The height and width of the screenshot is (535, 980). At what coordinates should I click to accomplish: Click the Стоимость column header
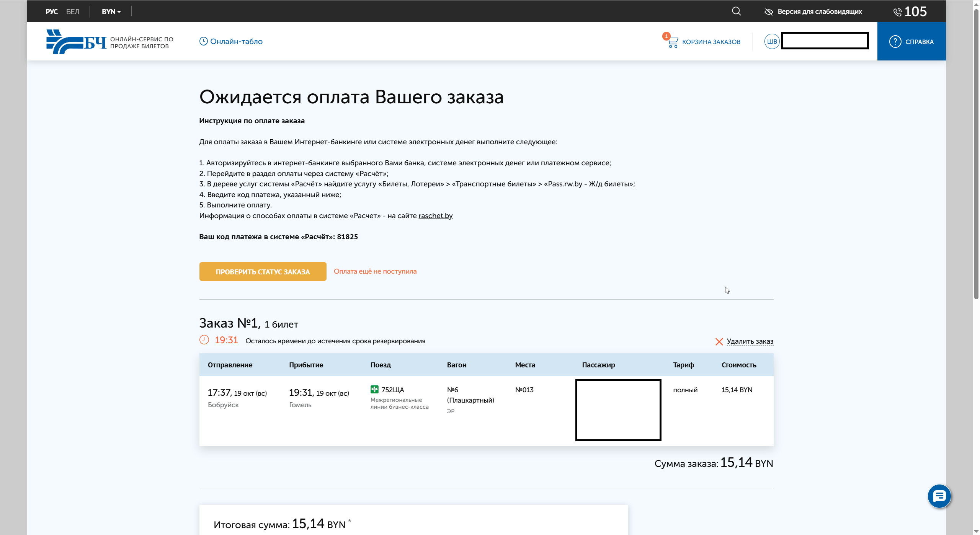click(x=739, y=365)
